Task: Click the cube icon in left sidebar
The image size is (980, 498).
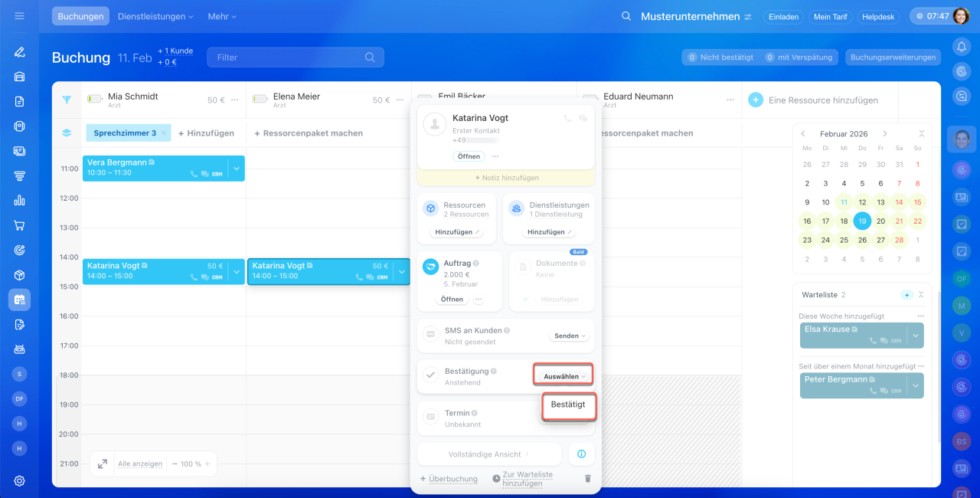Action: (19, 275)
